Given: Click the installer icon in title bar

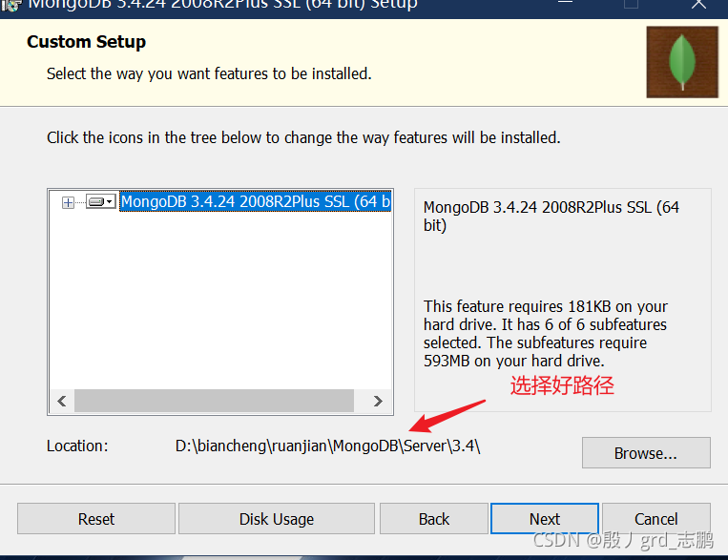Looking at the screenshot, I should 11,6.
